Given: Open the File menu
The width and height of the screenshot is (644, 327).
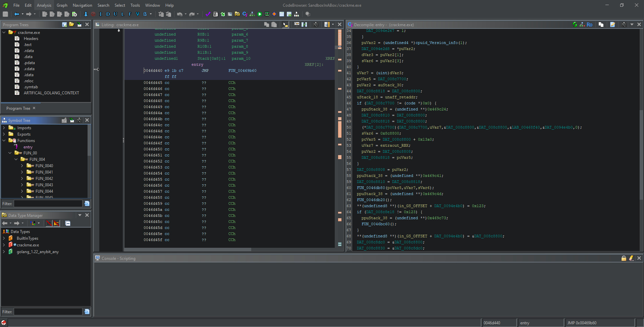Looking at the screenshot, I should pos(16,5).
